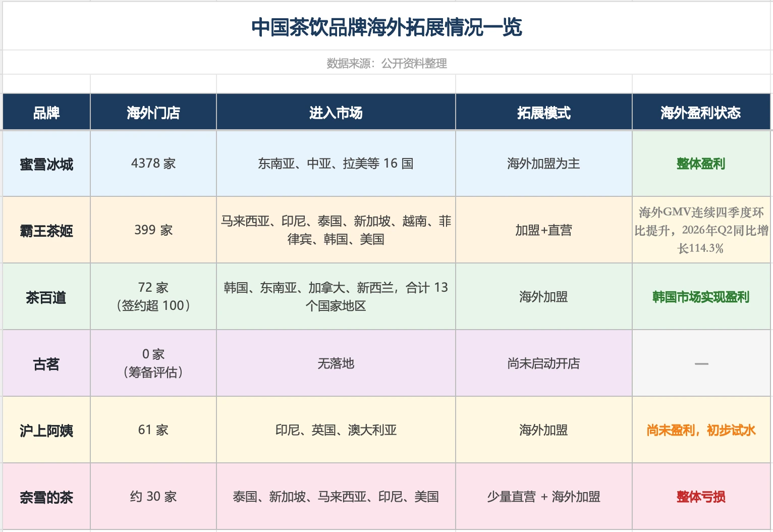The image size is (773, 532).
Task: Select the cell reading 61 家
Action: coord(153,430)
